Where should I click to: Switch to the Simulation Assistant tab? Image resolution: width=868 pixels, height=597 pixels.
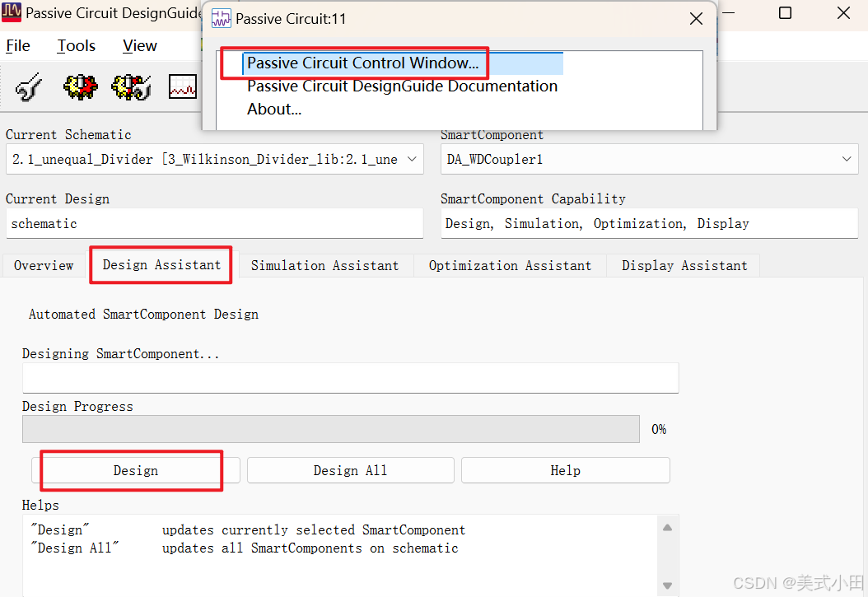[325, 266]
